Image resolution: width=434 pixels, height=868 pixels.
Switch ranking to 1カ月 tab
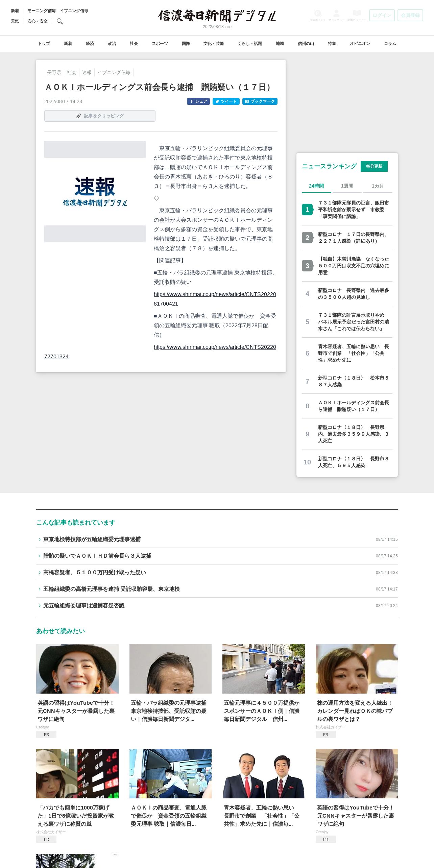pos(378,186)
